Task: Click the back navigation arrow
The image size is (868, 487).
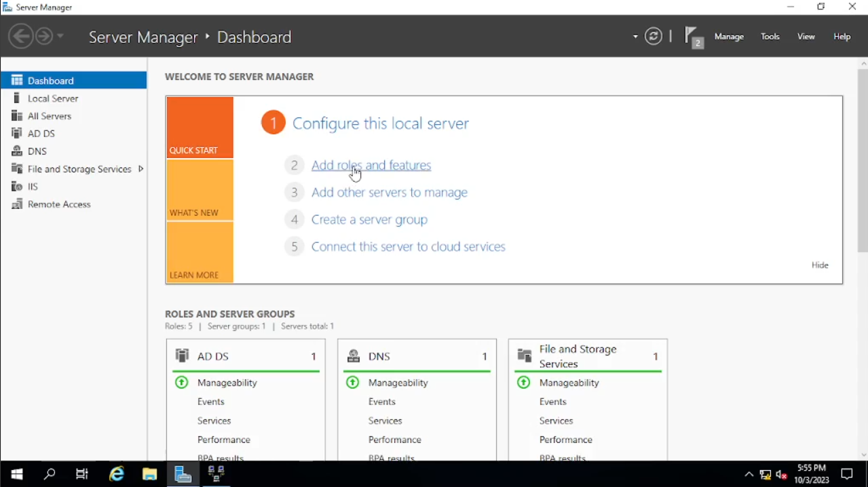Action: tap(21, 37)
